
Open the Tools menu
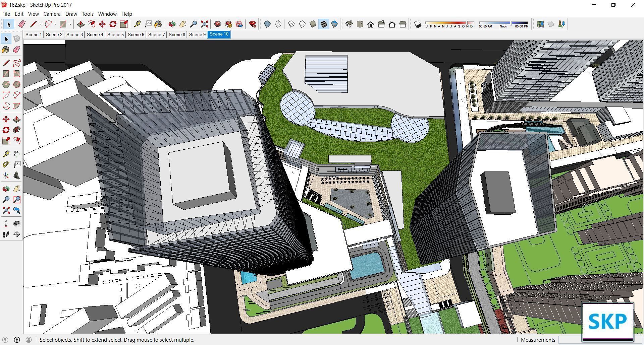88,14
